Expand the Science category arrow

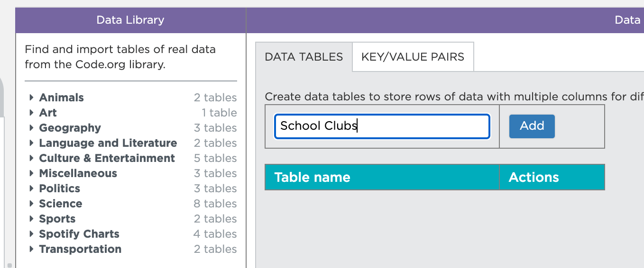point(31,204)
